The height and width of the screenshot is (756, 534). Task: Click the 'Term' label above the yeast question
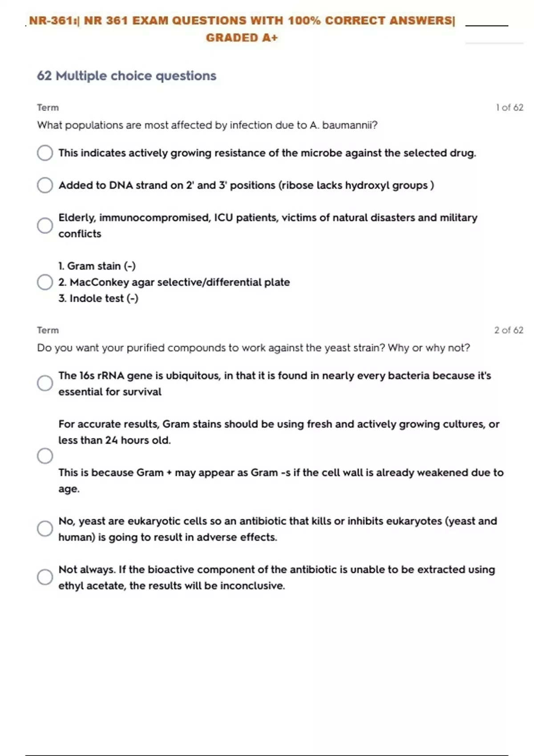pos(48,330)
